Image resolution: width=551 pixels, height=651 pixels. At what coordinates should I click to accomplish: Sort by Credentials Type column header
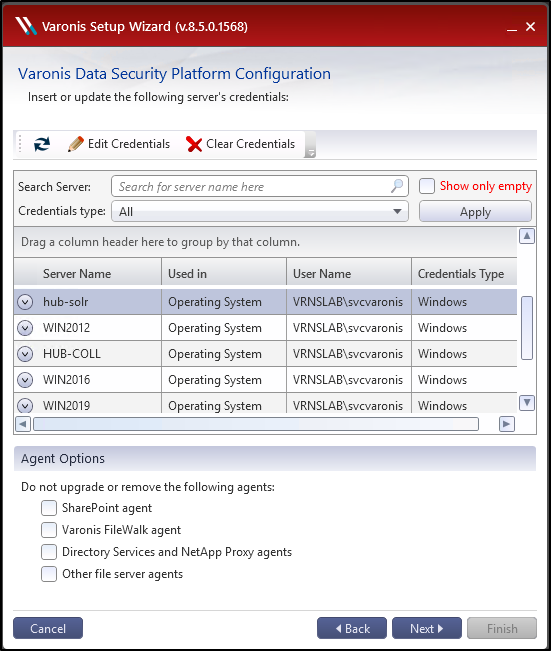pyautogui.click(x=464, y=274)
